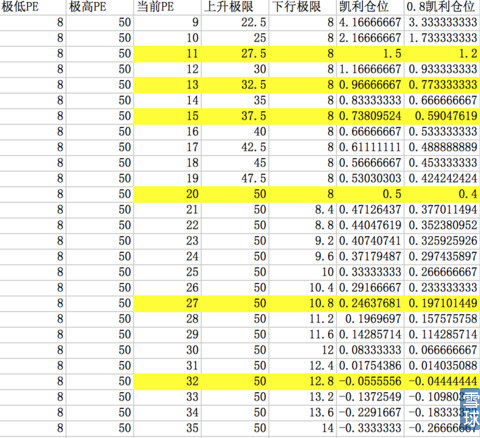480x438 pixels.
Task: Select the 当前PE header cell
Action: click(168, 7)
